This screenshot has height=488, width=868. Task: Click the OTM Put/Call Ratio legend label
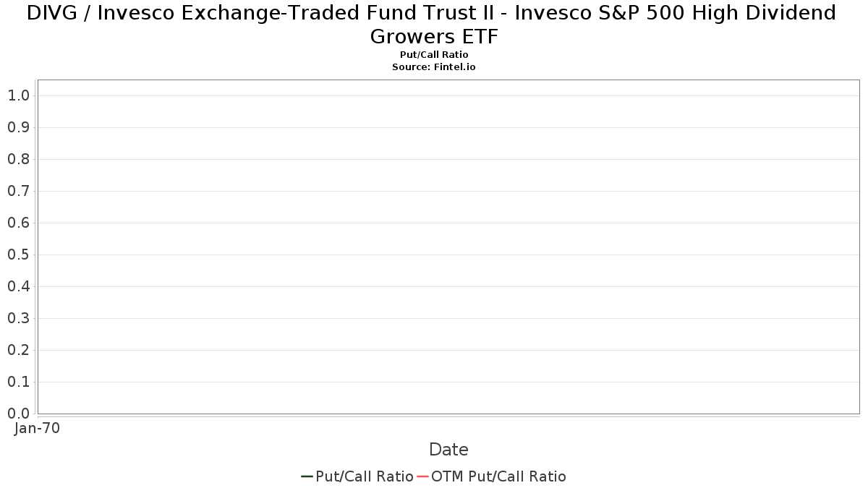click(498, 476)
